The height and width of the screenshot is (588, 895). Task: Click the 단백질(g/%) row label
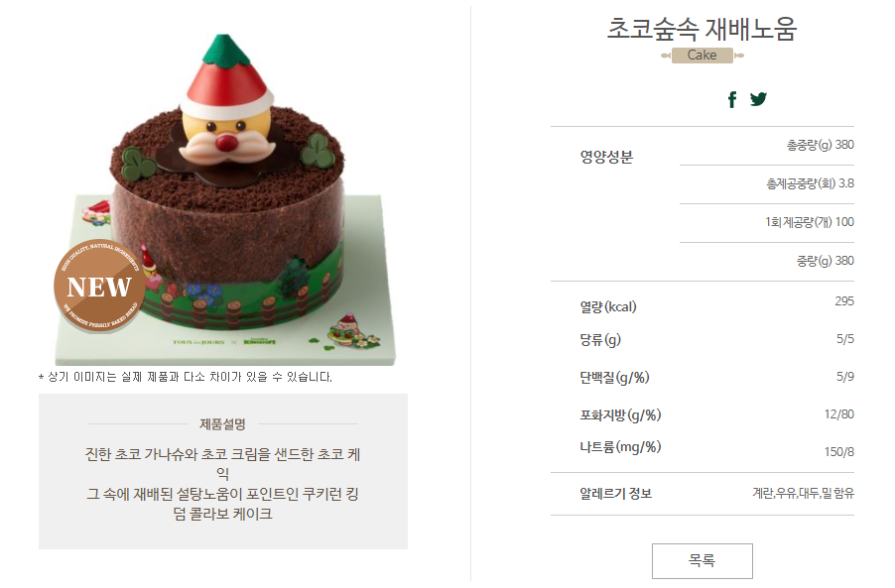pyautogui.click(x=614, y=378)
